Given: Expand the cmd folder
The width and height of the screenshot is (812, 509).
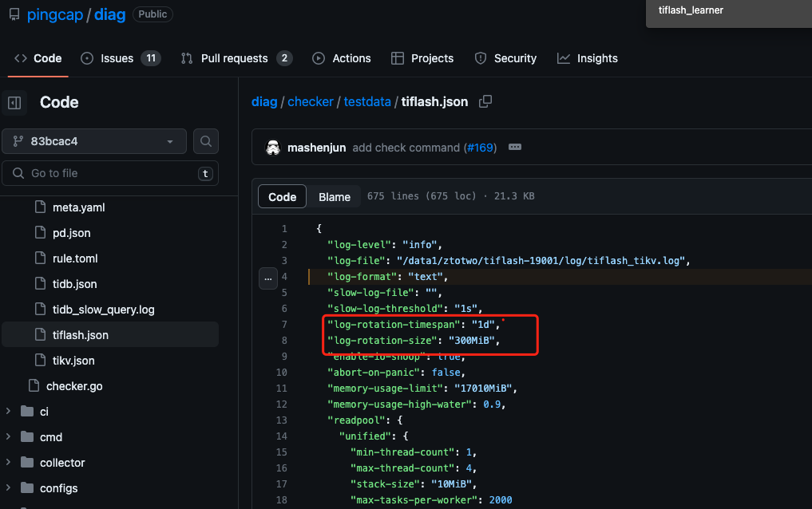Looking at the screenshot, I should point(8,436).
